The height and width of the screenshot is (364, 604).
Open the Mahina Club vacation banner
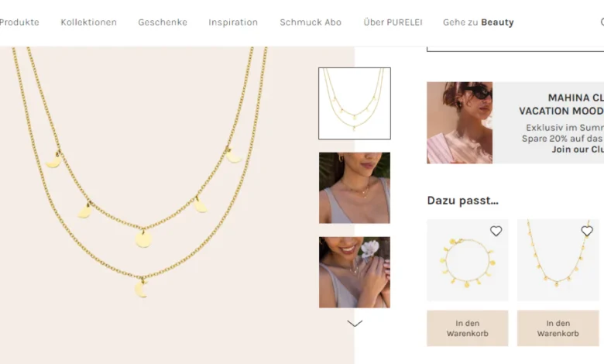516,122
